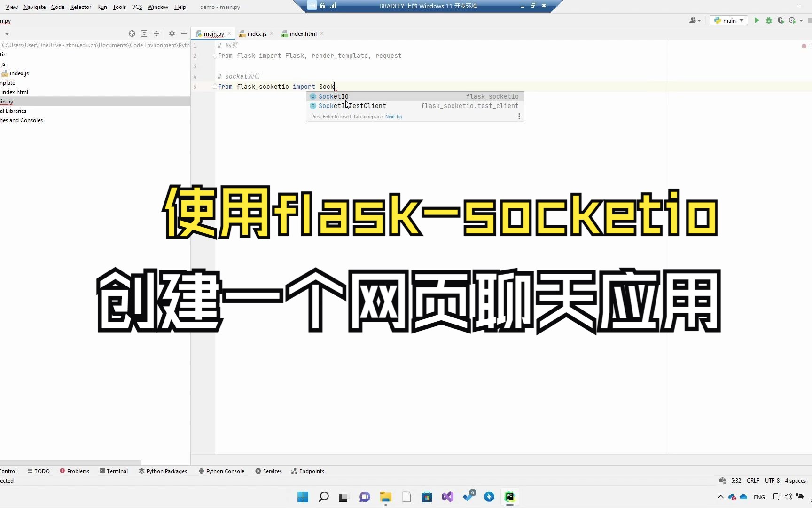The image size is (812, 508).
Task: Expand External Libraries in project tree
Action: [14, 111]
